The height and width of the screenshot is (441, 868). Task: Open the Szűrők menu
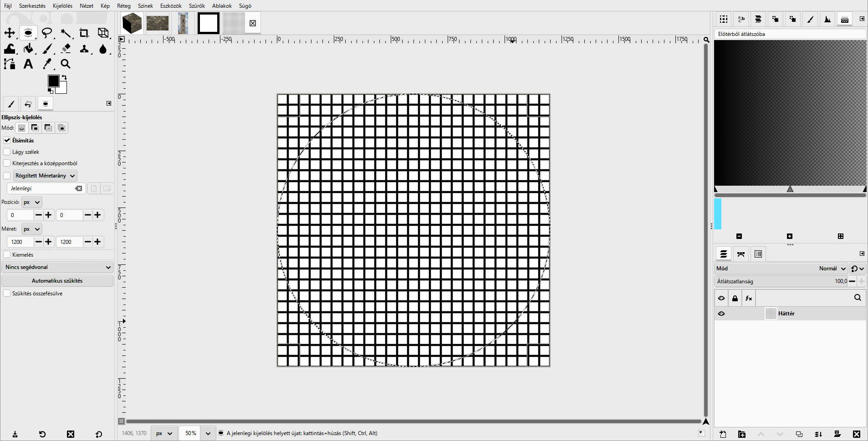pos(197,6)
